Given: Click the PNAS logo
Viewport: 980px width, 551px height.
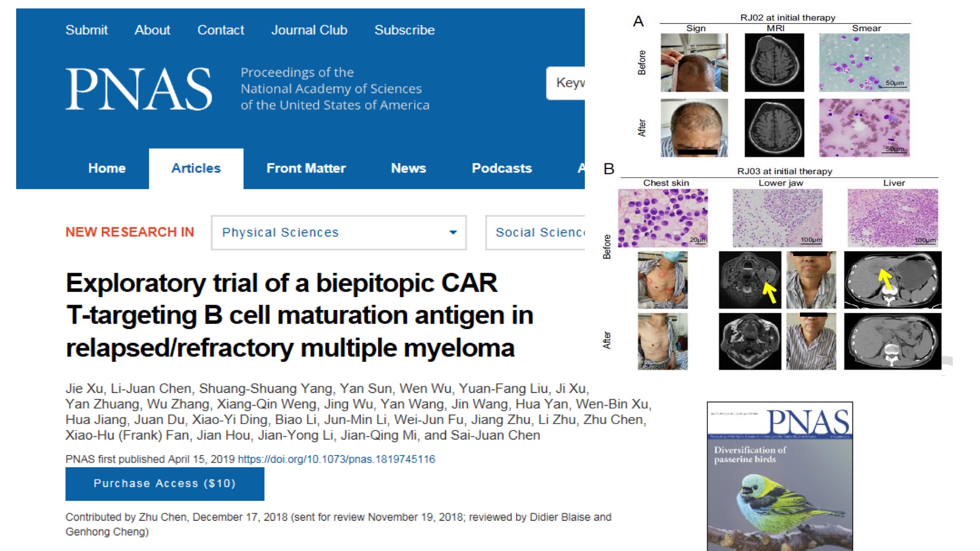Looking at the screenshot, I should [x=139, y=89].
